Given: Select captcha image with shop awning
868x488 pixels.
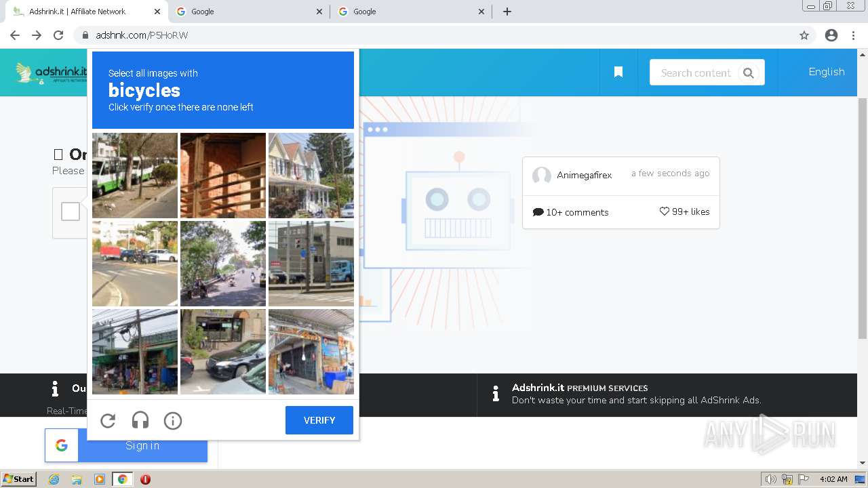Looking at the screenshot, I should coord(311,352).
